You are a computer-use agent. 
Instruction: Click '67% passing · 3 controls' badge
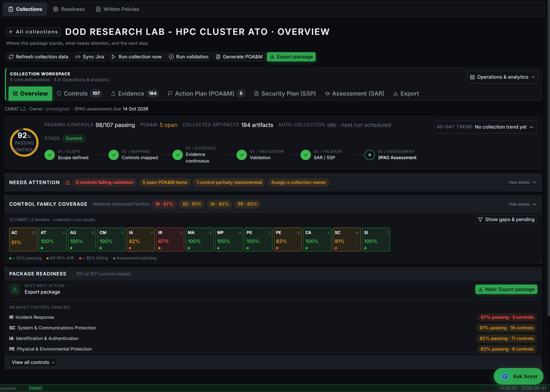[507, 317]
